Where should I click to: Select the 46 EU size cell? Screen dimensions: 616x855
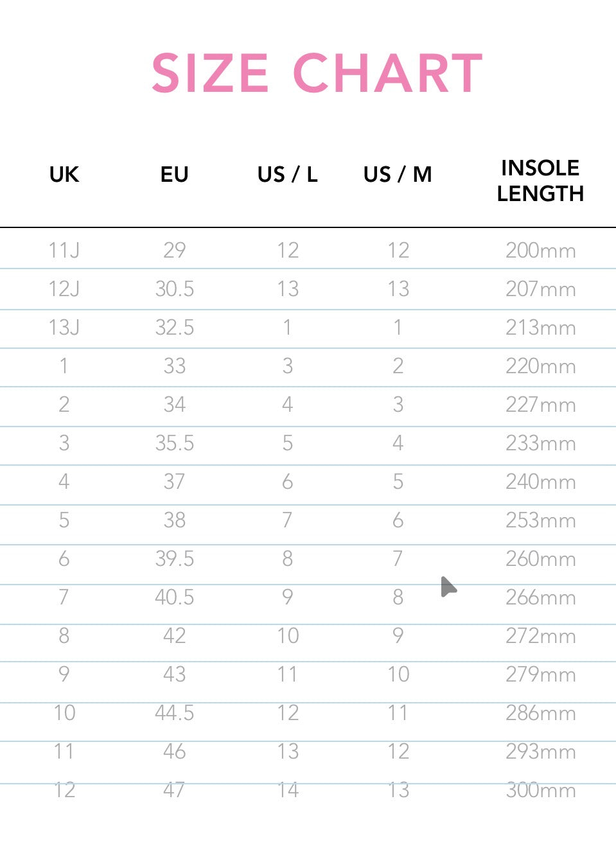(174, 752)
